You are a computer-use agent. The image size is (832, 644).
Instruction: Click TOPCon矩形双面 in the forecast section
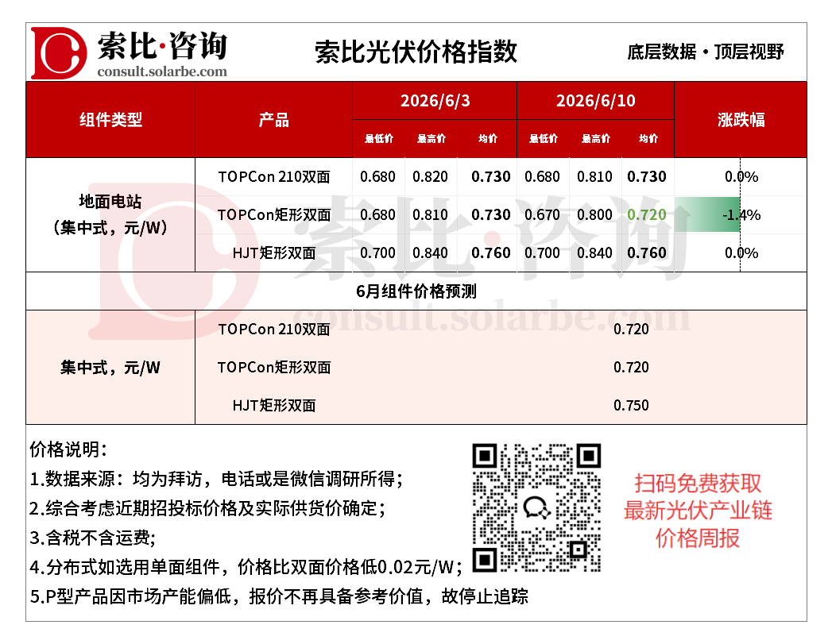pos(274,368)
